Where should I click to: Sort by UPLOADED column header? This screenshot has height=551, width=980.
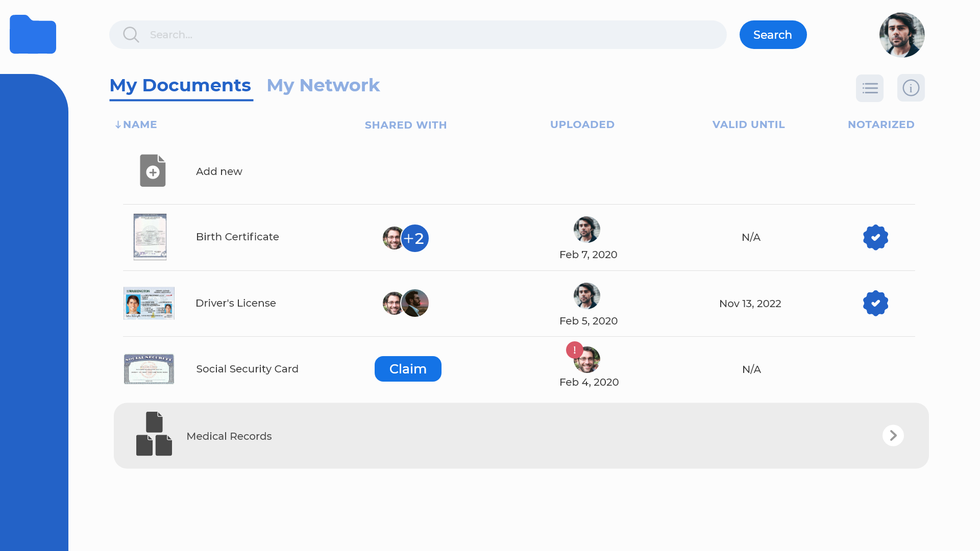582,125
